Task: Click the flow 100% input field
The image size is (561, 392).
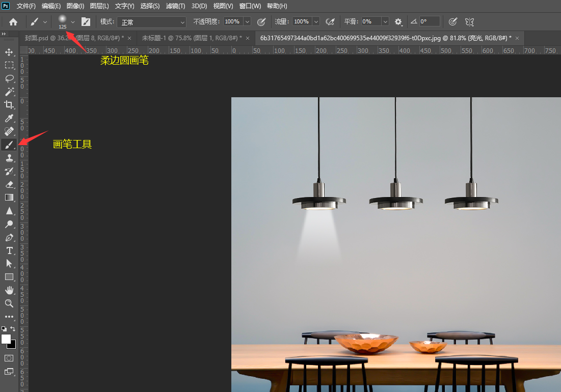Action: (302, 22)
